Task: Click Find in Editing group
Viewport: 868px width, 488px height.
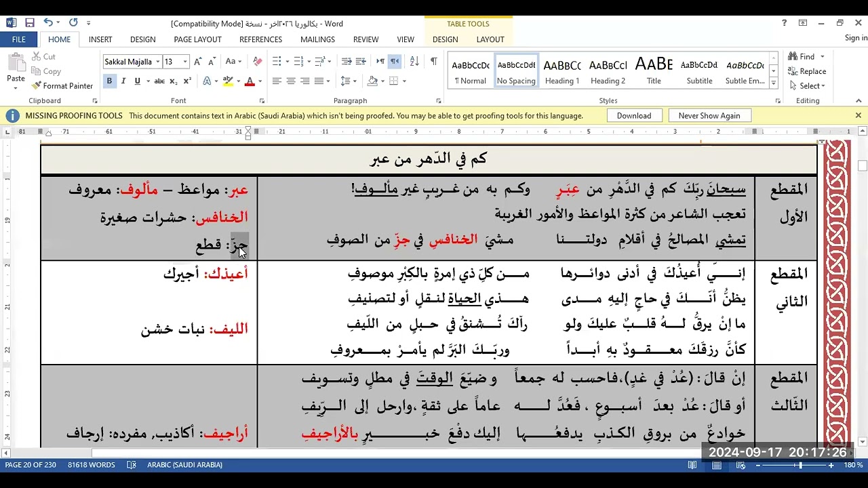Action: pyautogui.click(x=802, y=57)
